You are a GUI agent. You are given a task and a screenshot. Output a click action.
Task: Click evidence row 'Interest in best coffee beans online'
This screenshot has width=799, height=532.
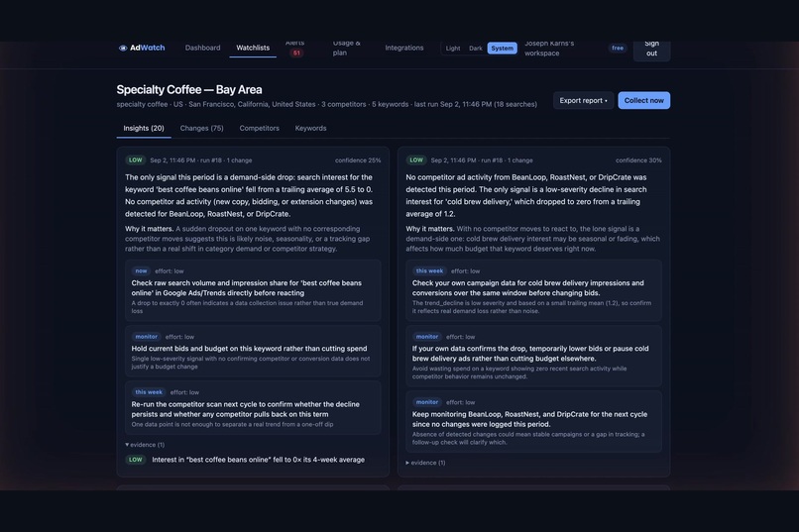253,460
